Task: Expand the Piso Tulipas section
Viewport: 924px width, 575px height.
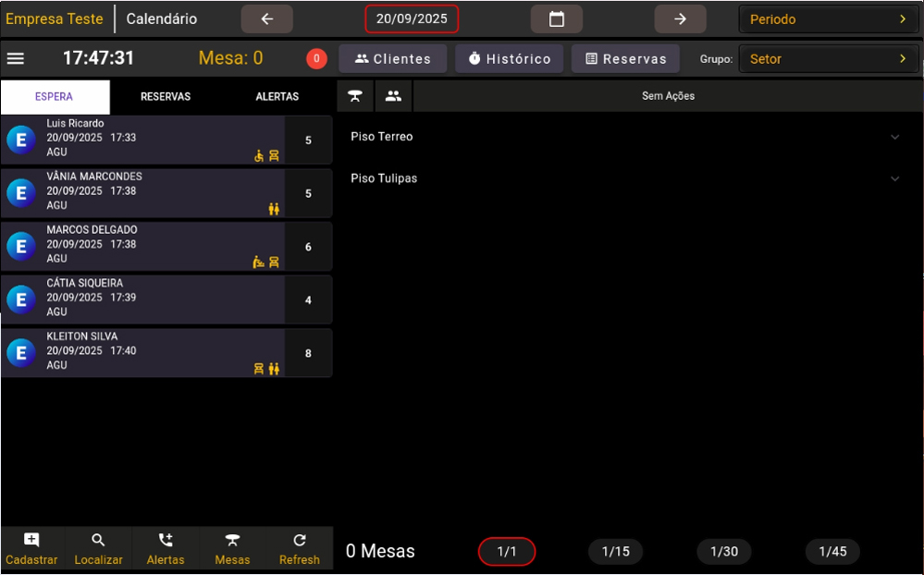Action: (x=625, y=178)
